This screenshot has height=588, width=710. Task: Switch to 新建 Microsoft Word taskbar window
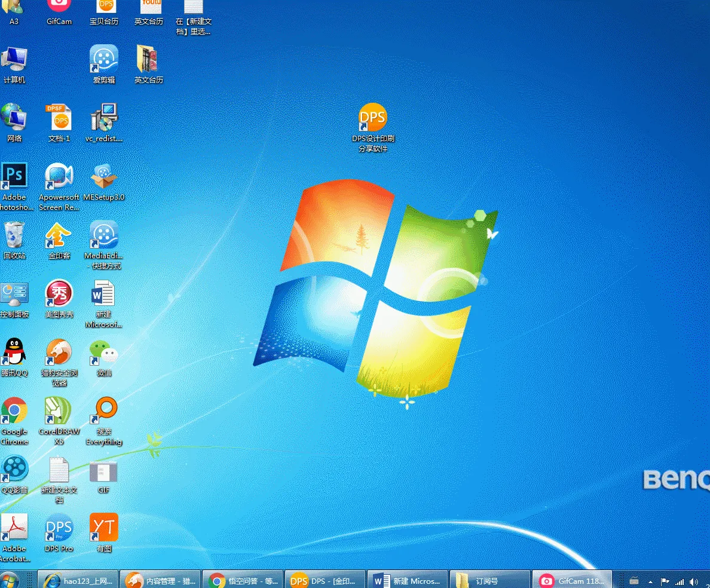pyautogui.click(x=408, y=580)
